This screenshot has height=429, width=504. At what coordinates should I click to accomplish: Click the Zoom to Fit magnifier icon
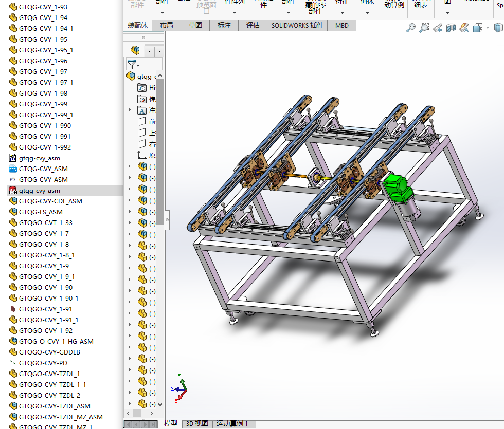(410, 28)
